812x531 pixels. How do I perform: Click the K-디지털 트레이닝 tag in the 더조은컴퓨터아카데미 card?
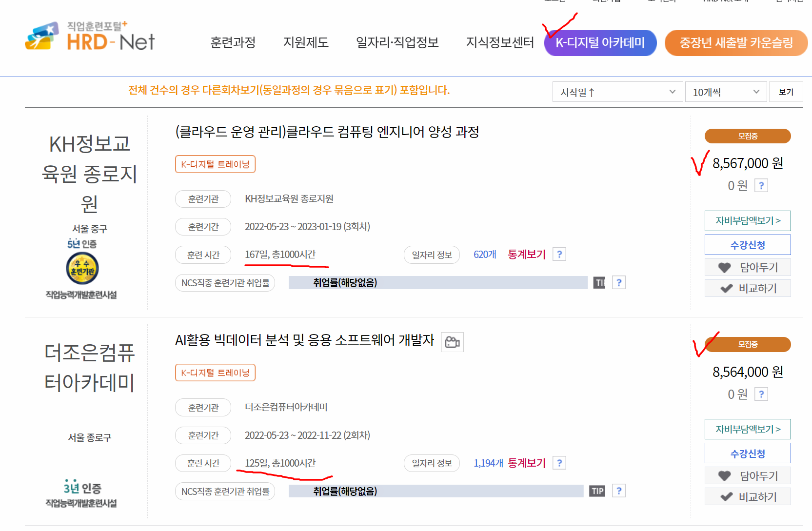tap(215, 373)
